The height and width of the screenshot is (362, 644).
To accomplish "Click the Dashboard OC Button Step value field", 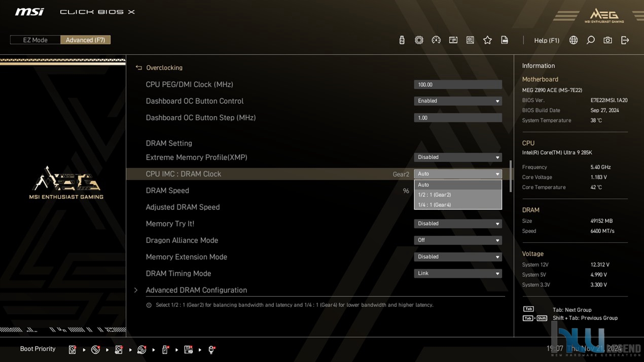I will pos(458,118).
